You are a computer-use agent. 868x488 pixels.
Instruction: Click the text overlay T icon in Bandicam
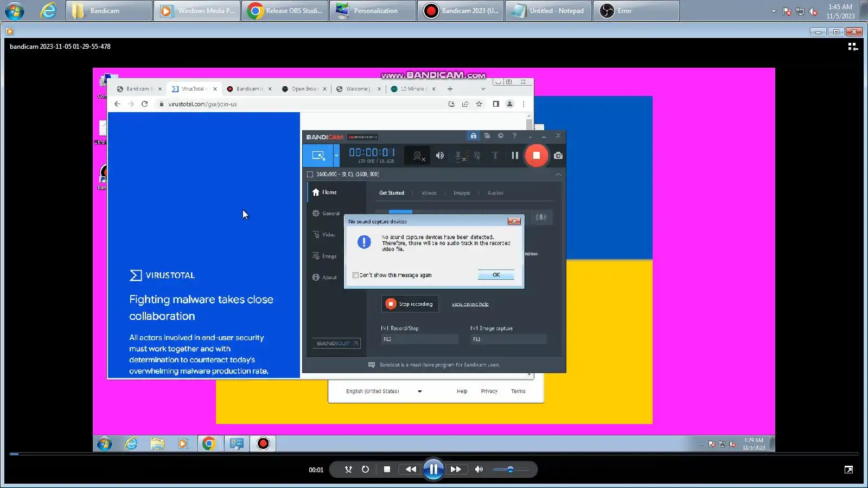pyautogui.click(x=495, y=156)
